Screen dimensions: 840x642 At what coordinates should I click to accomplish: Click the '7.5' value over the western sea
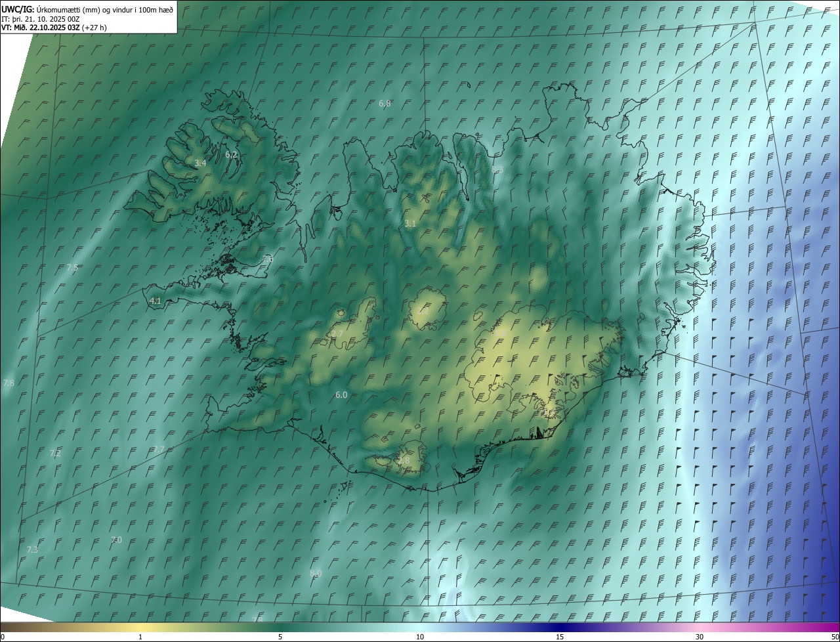pos(72,268)
